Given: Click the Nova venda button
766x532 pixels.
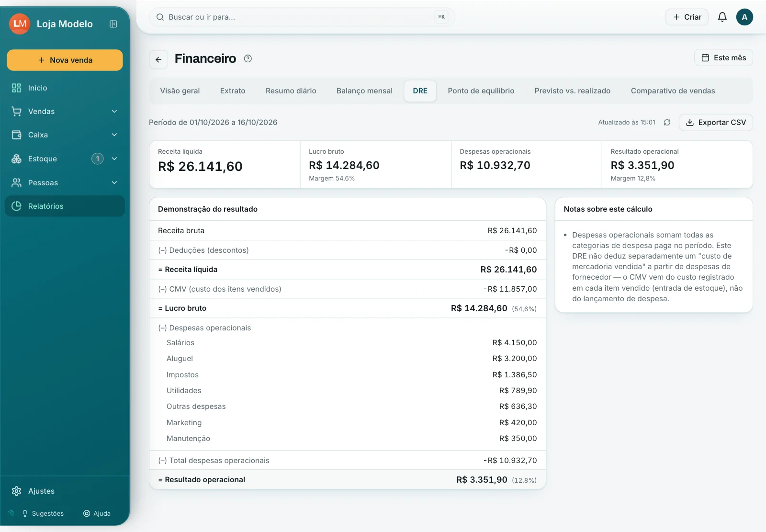Looking at the screenshot, I should [x=65, y=60].
